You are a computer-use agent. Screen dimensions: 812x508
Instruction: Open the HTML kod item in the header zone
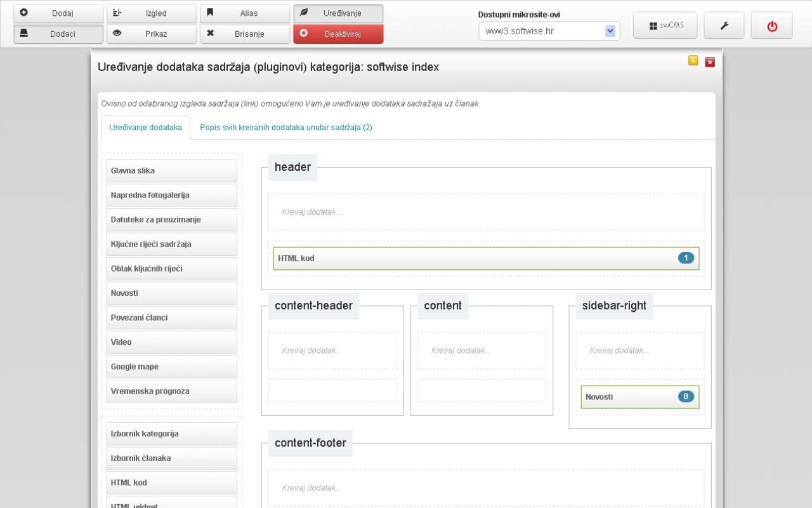pos(486,258)
